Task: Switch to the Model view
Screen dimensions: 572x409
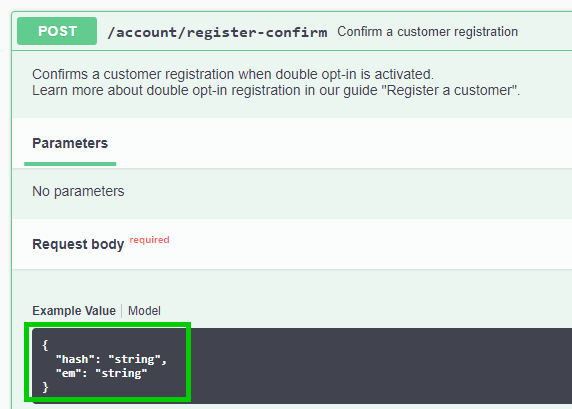Action: pos(144,311)
